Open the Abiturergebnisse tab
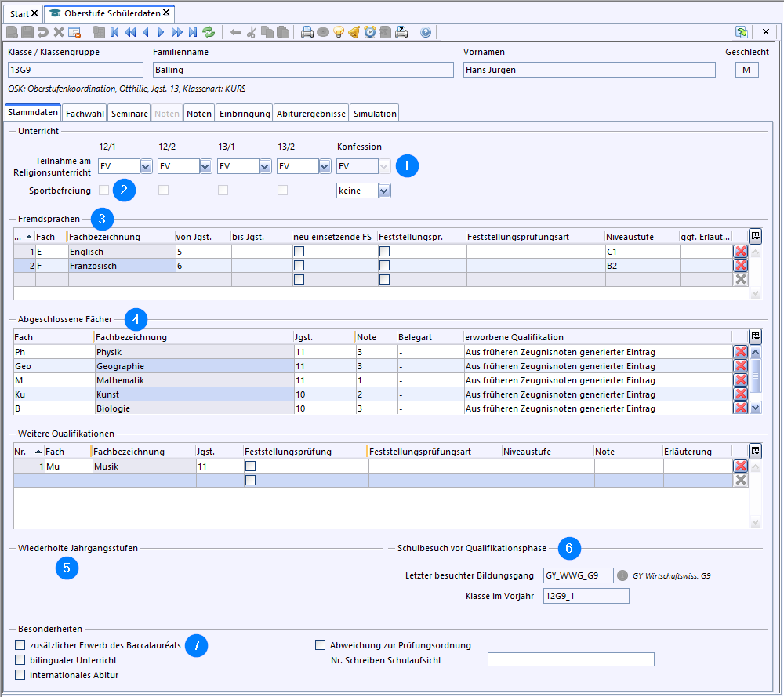This screenshot has height=697, width=784. [x=311, y=114]
